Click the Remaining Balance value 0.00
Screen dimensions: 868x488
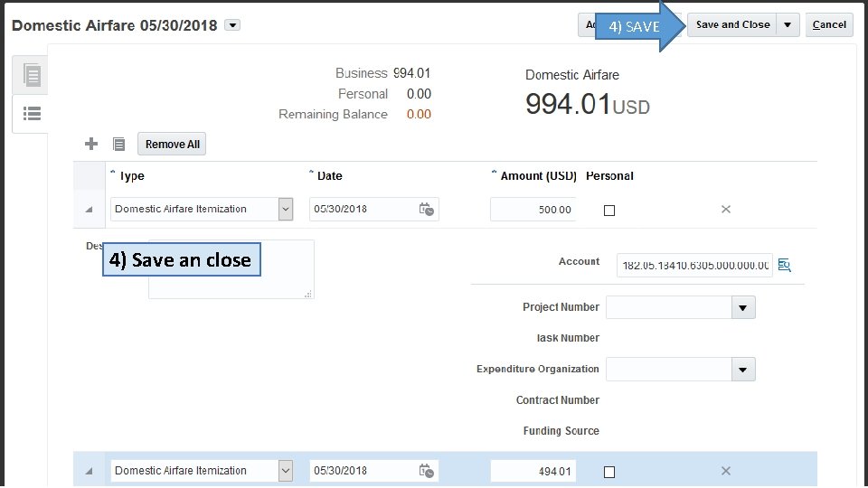click(419, 114)
